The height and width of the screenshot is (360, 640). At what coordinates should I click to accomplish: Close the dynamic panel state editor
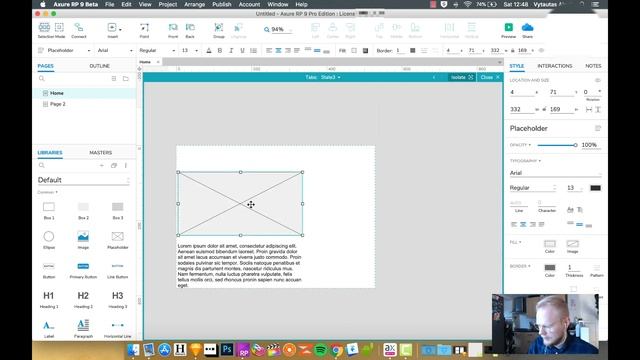(490, 77)
